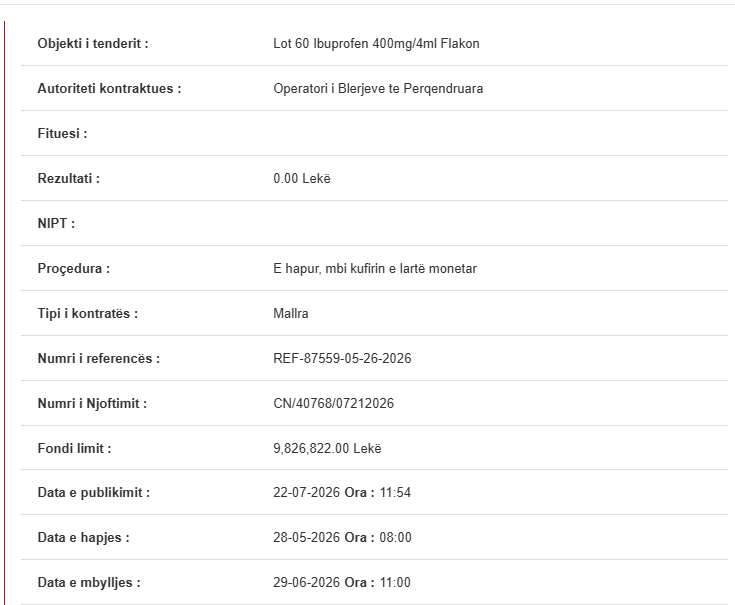Click the closing time 11:00

click(395, 583)
